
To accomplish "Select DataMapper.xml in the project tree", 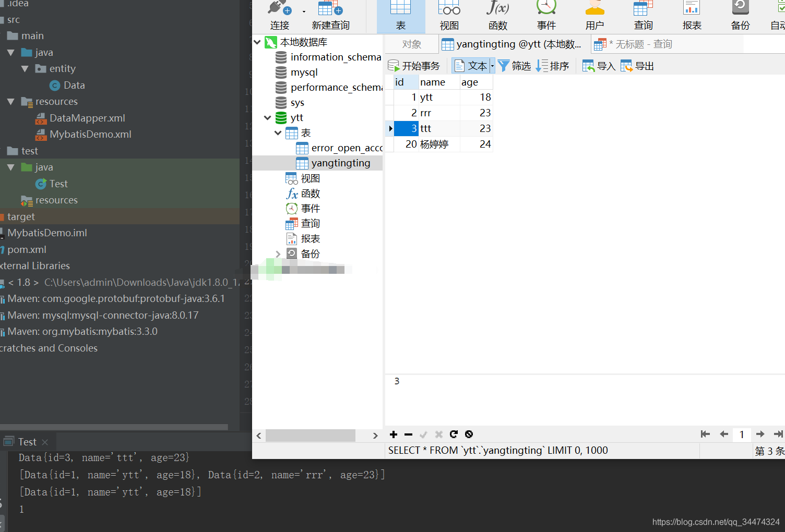I will click(x=87, y=118).
